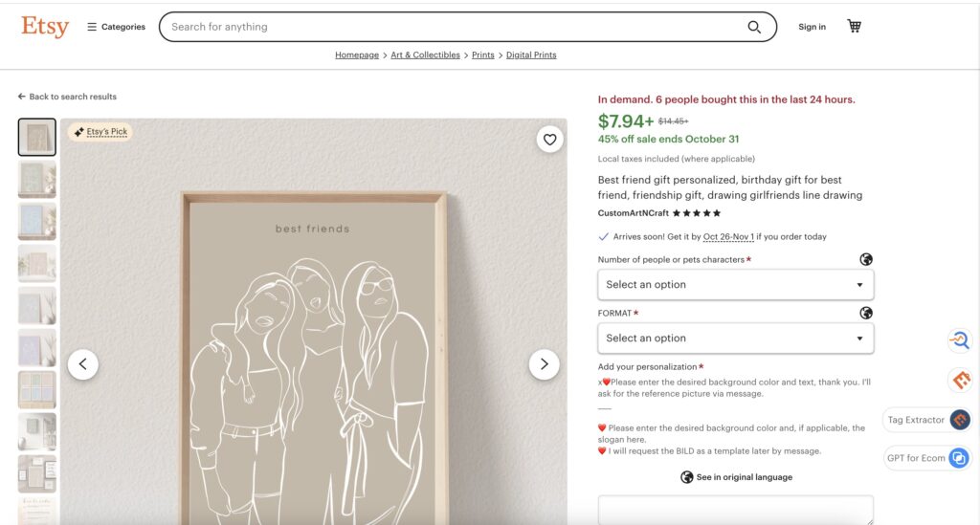Click globe icon beside Number of people
The image size is (980, 525).
click(866, 259)
